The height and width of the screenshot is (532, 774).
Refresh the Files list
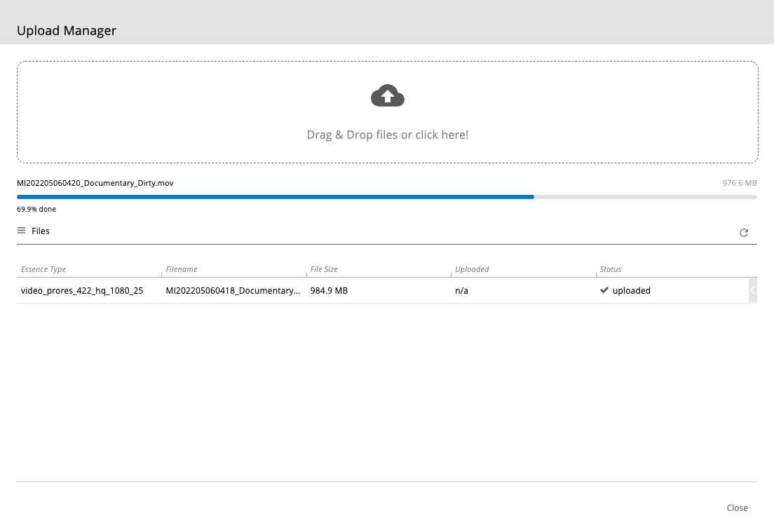point(744,233)
